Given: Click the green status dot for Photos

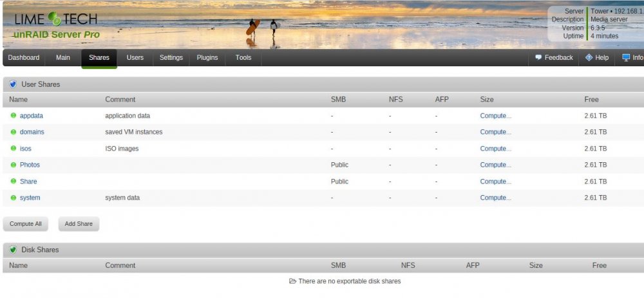Looking at the screenshot, I should [x=13, y=165].
